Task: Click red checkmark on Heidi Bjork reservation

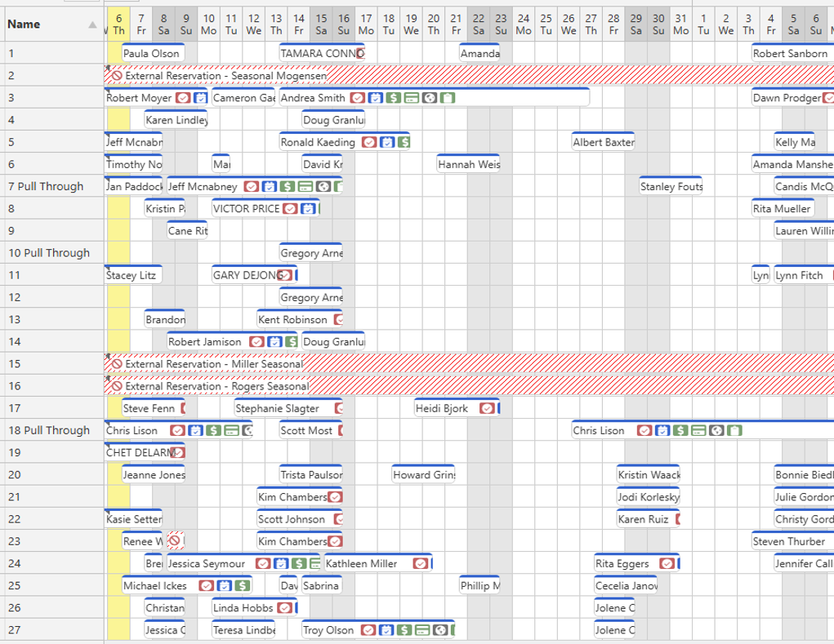Action: (487, 408)
